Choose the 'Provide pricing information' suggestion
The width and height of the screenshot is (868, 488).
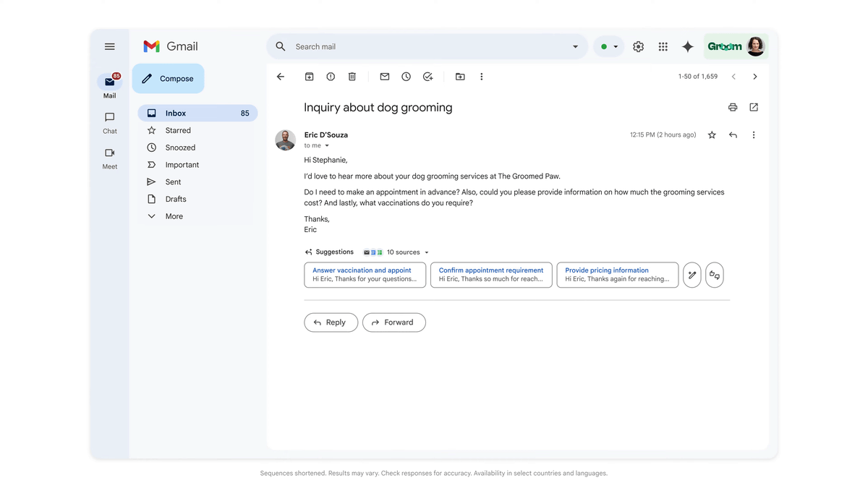point(617,275)
